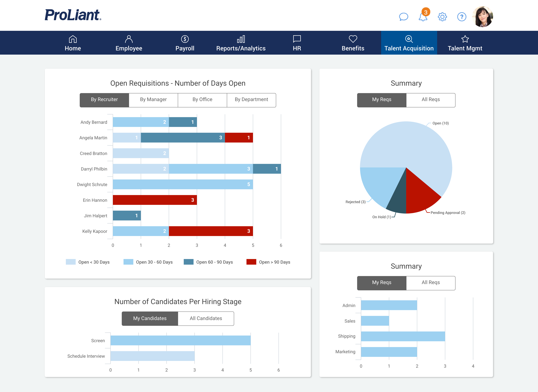Open the chat messages icon
Viewport: 538px width, 392px height.
[403, 17]
